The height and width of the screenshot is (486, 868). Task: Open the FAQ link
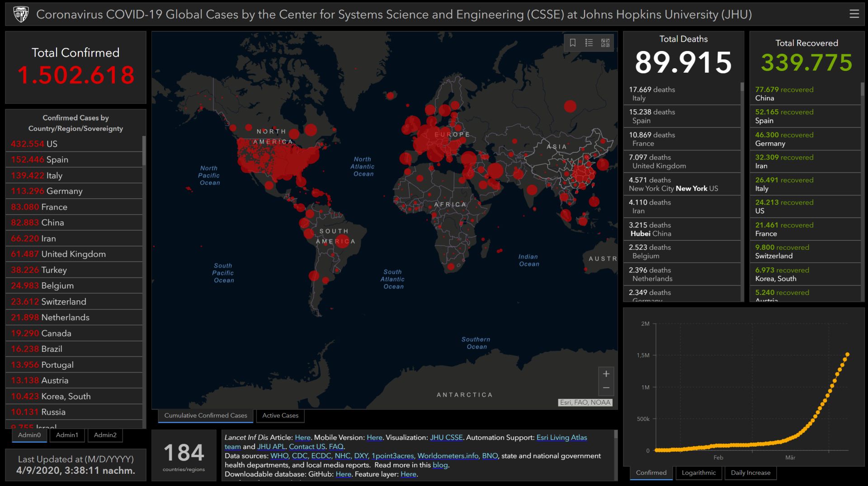pos(336,447)
